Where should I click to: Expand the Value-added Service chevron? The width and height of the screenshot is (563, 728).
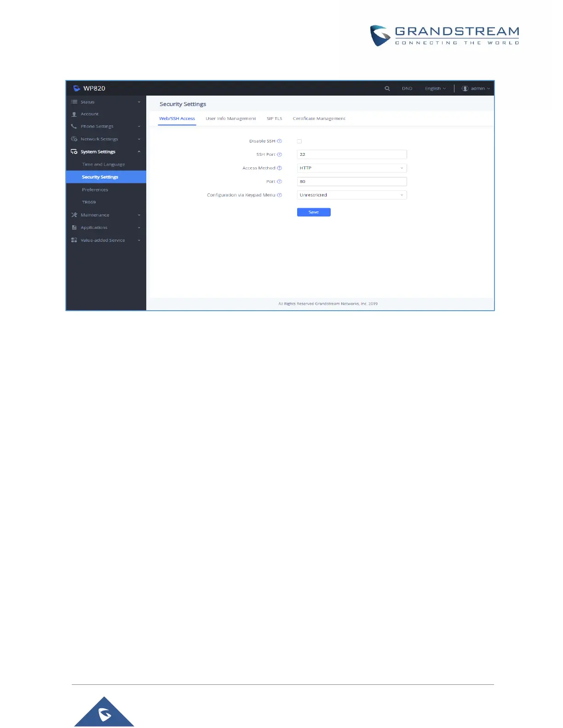point(139,240)
